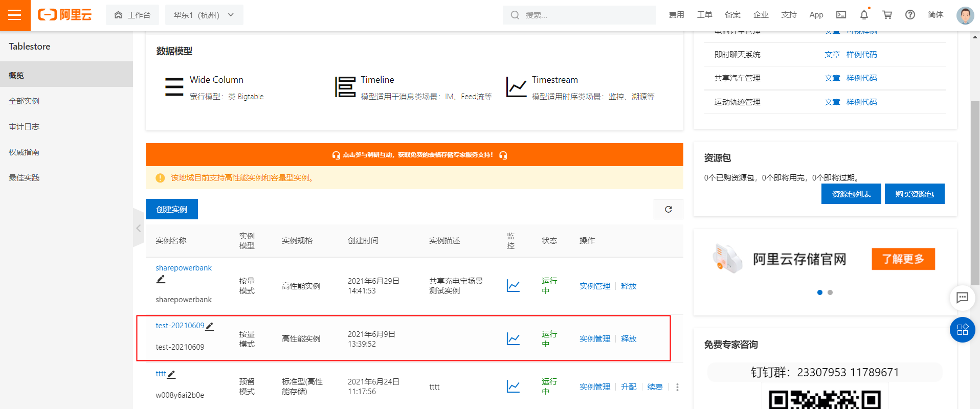Refresh the instance list

click(x=668, y=209)
